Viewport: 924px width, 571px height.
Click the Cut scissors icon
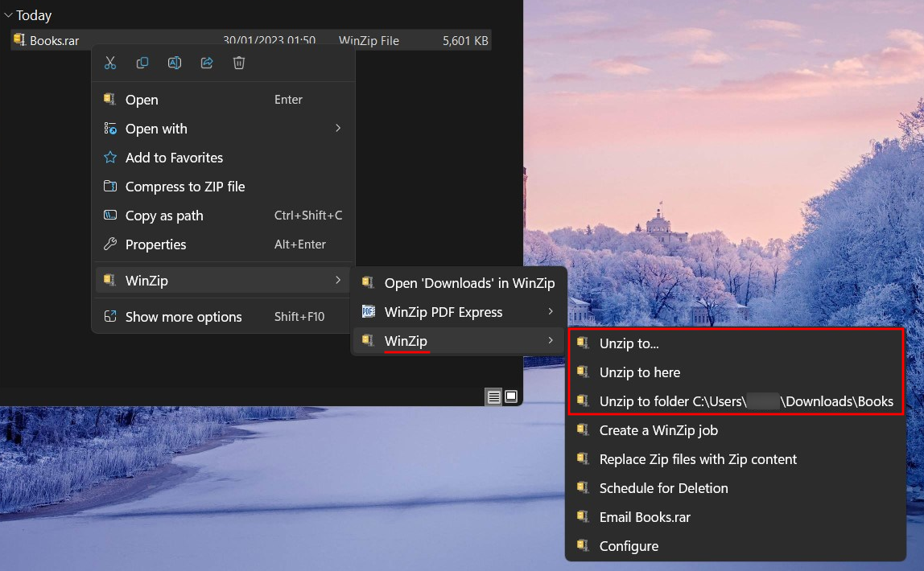click(110, 63)
